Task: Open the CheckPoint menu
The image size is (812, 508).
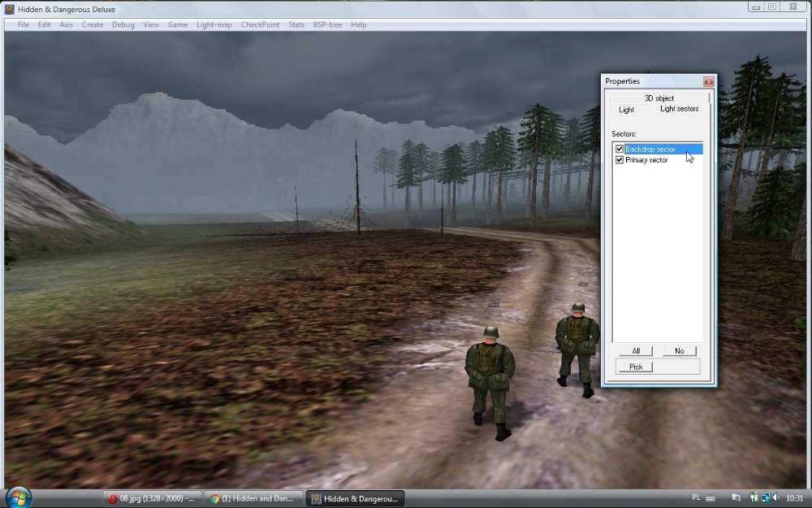Action: 261,25
